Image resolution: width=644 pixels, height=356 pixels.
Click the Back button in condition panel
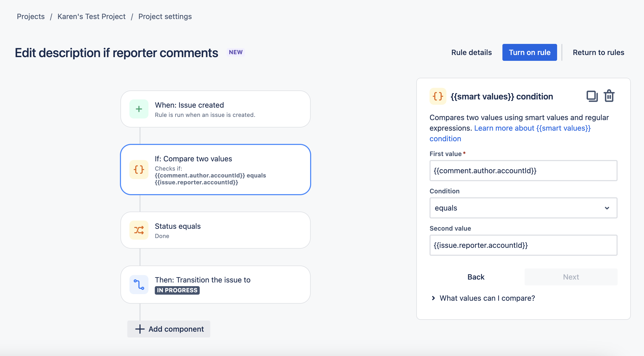(x=475, y=277)
